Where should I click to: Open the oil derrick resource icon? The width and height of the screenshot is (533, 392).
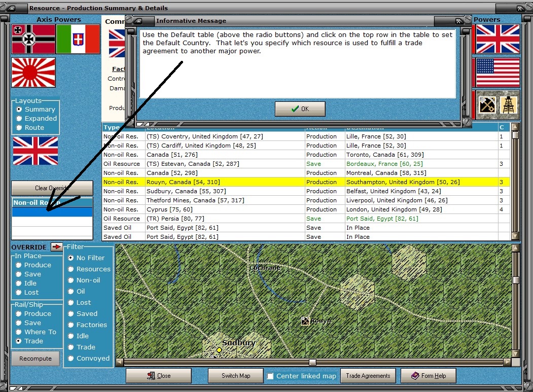[x=509, y=104]
